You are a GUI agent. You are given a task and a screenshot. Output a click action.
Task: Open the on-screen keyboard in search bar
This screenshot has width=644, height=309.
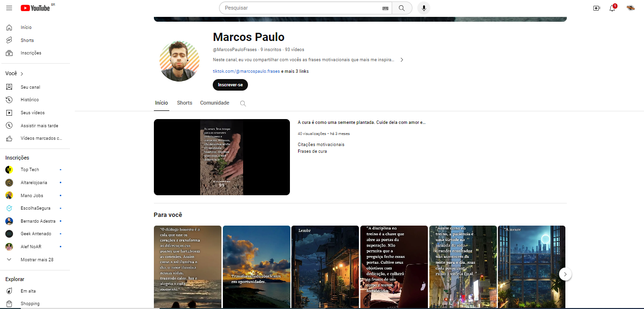click(x=385, y=8)
